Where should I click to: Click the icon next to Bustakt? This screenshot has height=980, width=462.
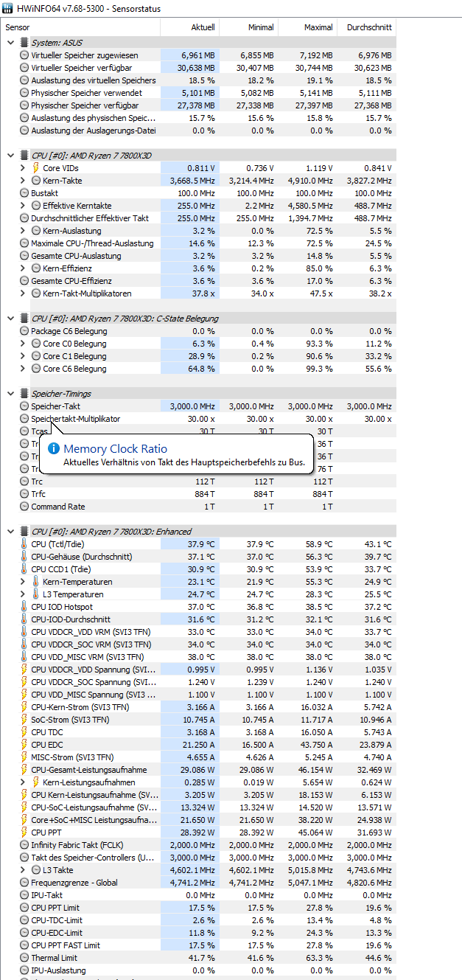coord(24,193)
